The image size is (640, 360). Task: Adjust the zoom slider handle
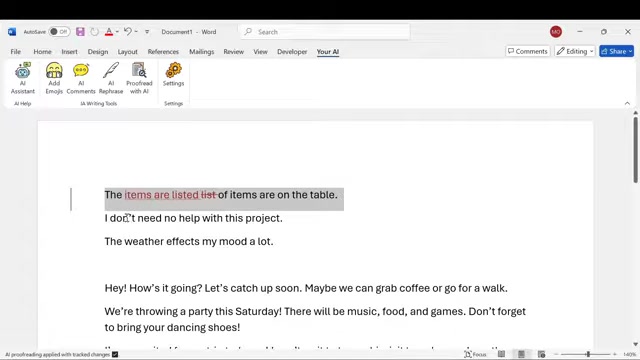coord(588,354)
